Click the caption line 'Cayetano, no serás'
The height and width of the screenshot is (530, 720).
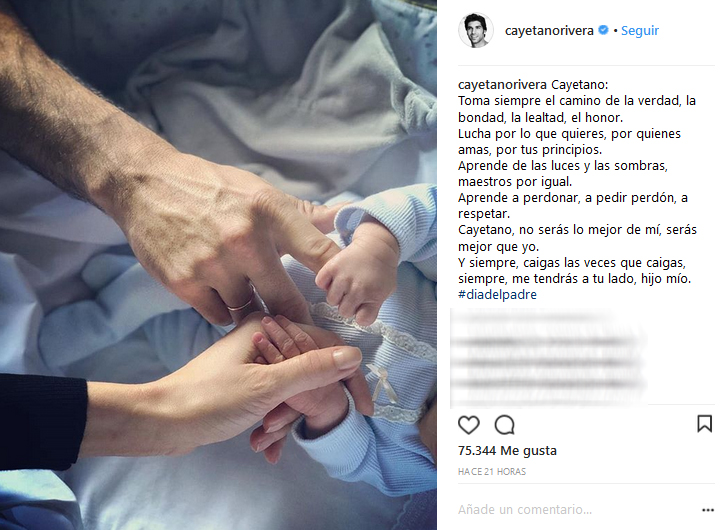coord(577,238)
